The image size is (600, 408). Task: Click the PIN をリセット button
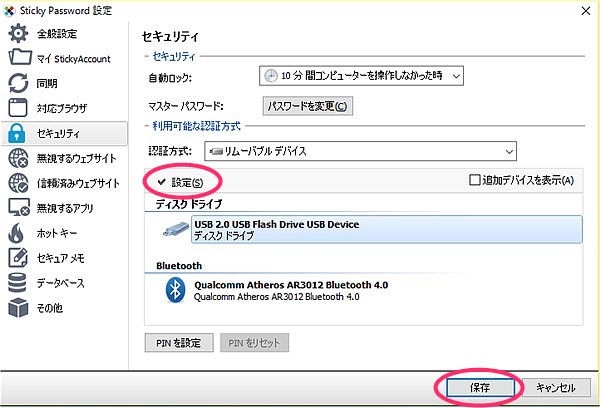[x=254, y=343]
